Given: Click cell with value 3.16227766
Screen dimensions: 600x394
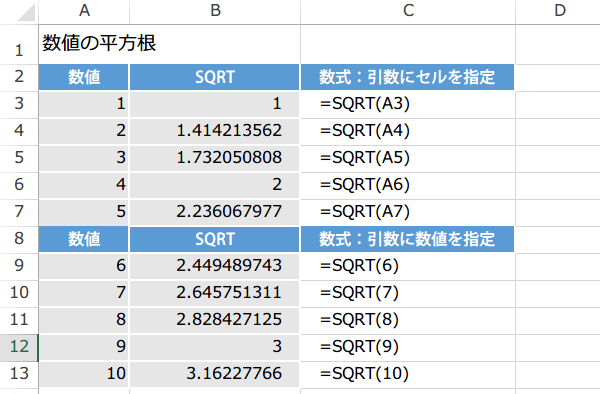Looking at the screenshot, I should coord(214,374).
